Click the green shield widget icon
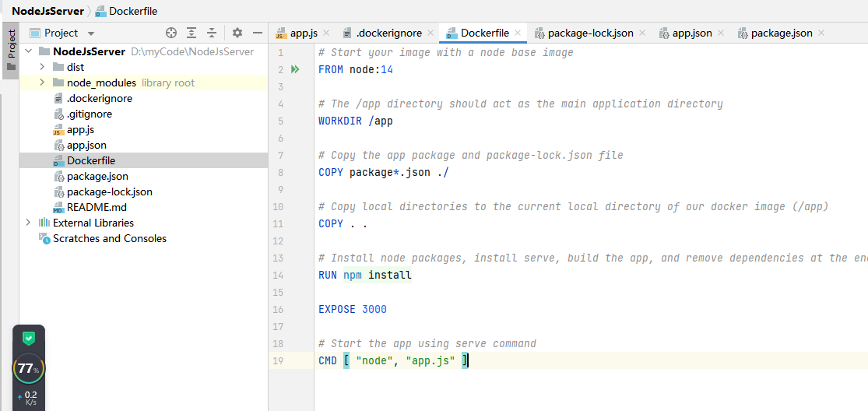The height and width of the screenshot is (411, 868). point(29,339)
